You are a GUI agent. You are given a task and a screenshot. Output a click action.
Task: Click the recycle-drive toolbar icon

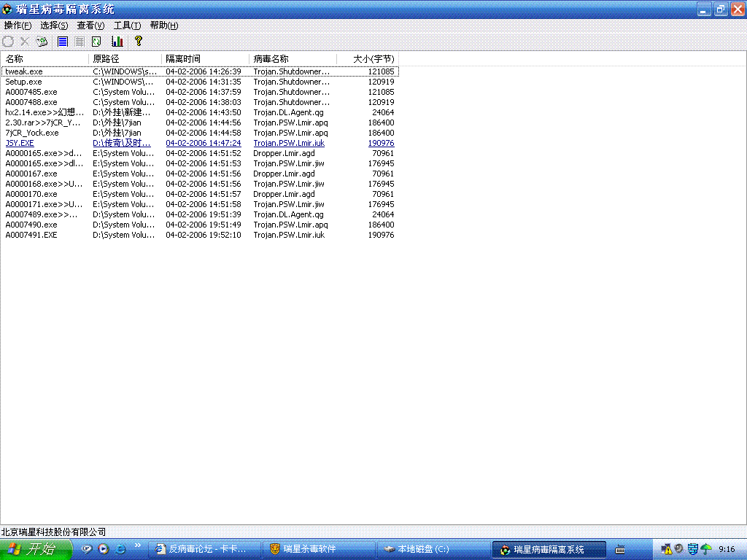42,42
